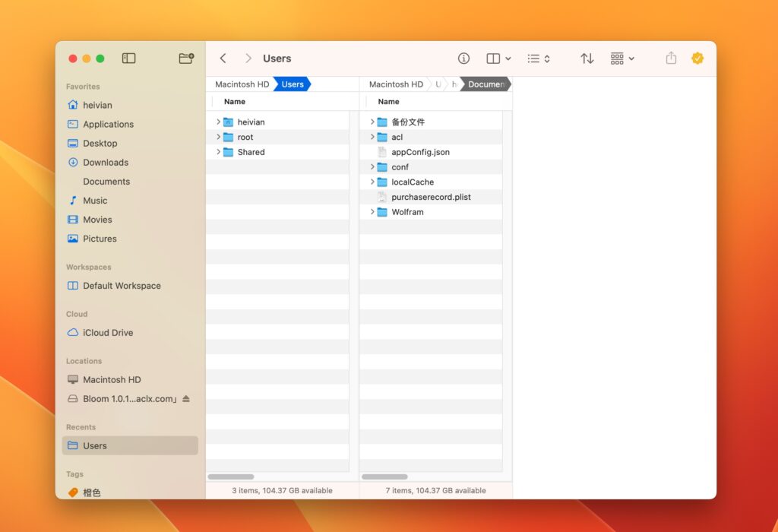Create a new folder via toolbar icon
Viewport: 778px width, 532px height.
click(x=186, y=58)
